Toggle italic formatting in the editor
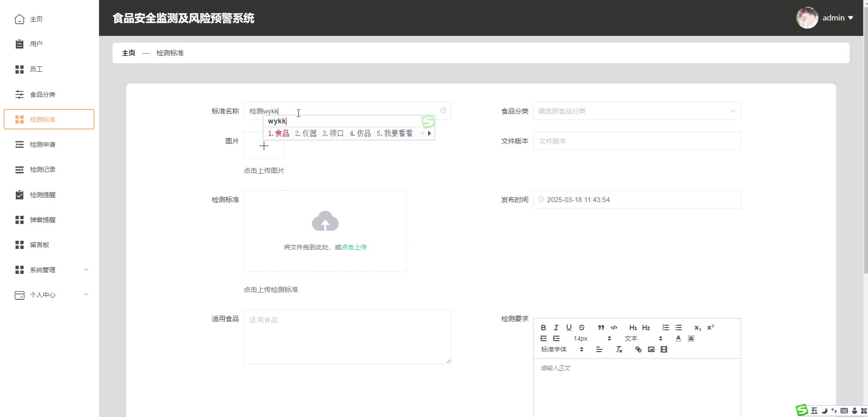 (x=556, y=328)
